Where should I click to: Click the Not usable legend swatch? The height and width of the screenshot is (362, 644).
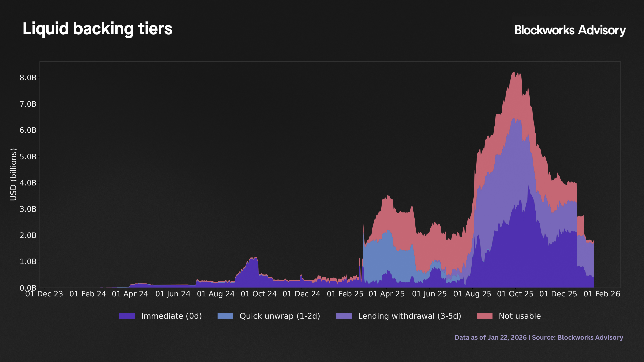tap(485, 316)
